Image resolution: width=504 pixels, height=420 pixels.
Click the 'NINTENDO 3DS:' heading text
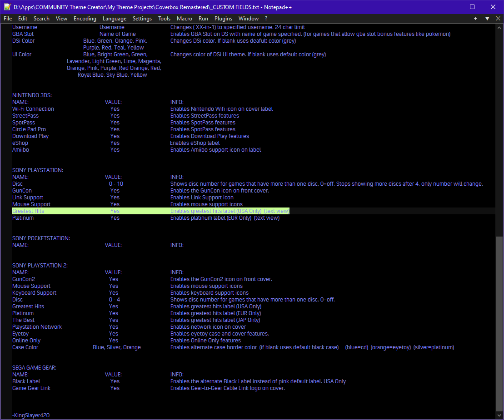[32, 95]
